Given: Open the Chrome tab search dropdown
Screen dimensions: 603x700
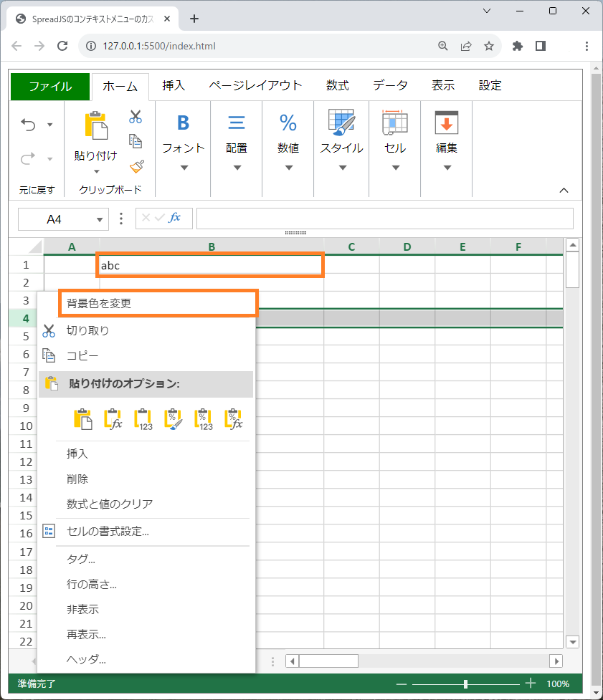Looking at the screenshot, I should [487, 11].
